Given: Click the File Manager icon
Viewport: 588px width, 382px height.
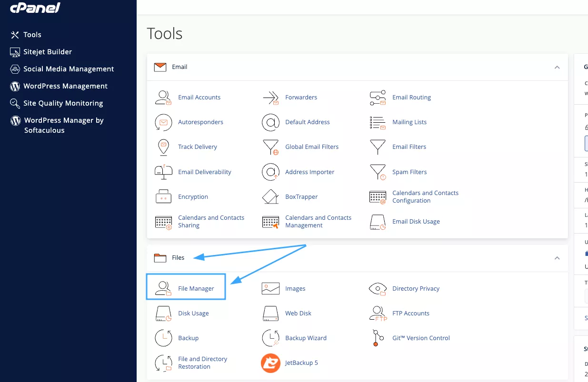Looking at the screenshot, I should (163, 288).
